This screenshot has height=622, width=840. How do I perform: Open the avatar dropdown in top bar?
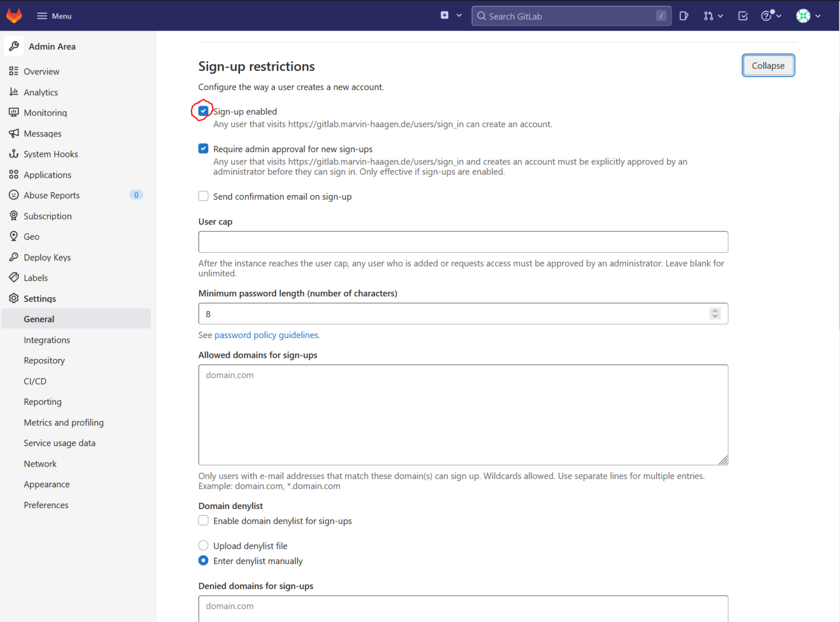tap(803, 16)
